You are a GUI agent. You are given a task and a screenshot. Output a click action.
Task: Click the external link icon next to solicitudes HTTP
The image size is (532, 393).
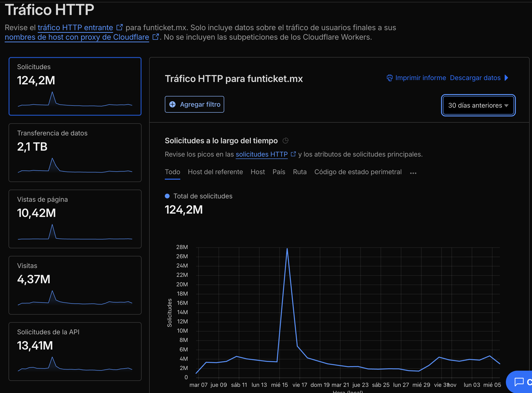coord(294,154)
